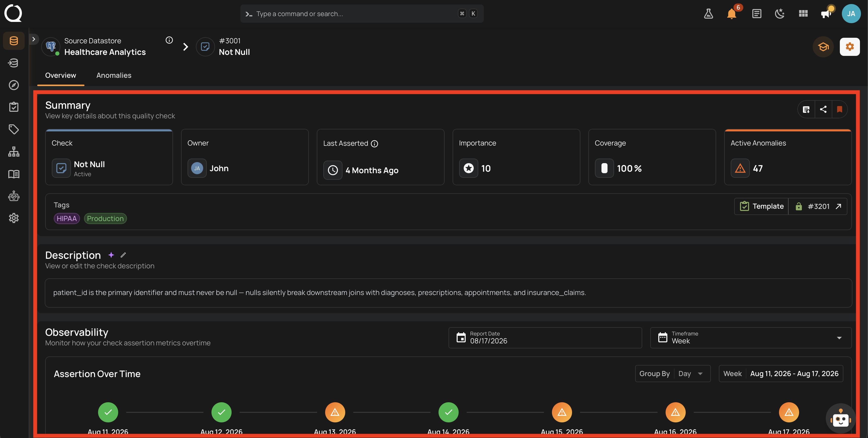Click the Aug 11 passed assertion marker
868x438 pixels.
[108, 412]
